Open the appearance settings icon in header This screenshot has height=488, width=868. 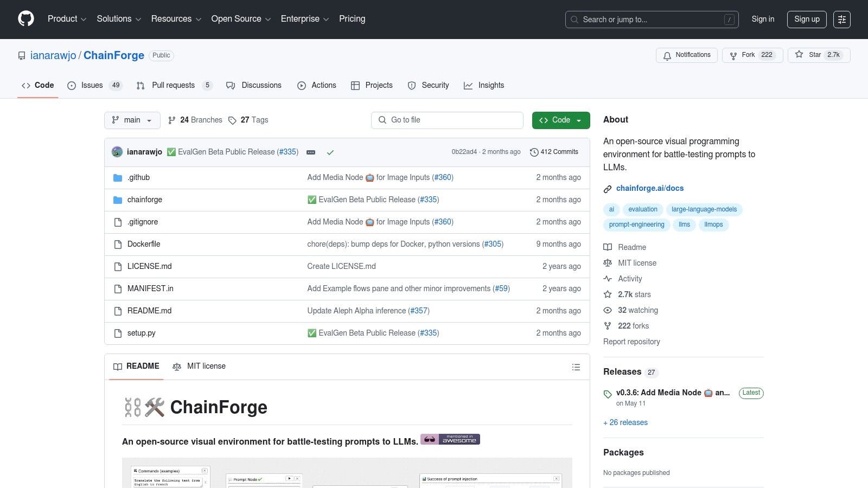pyautogui.click(x=841, y=20)
